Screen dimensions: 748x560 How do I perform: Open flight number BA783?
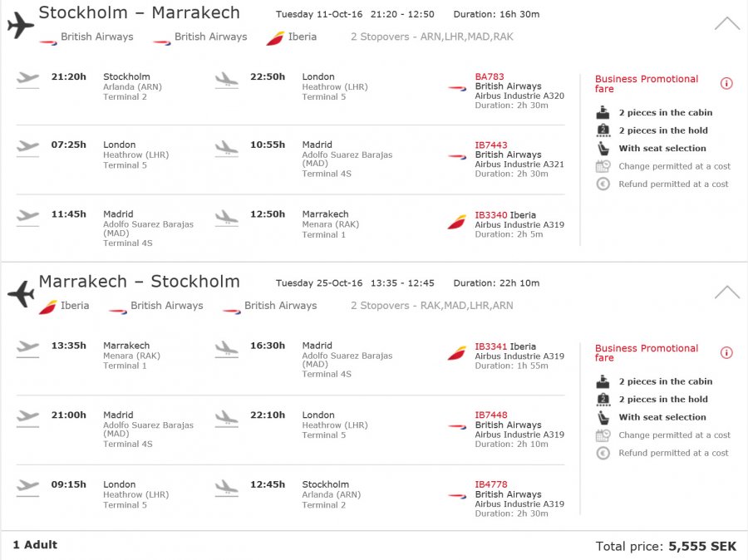(490, 76)
